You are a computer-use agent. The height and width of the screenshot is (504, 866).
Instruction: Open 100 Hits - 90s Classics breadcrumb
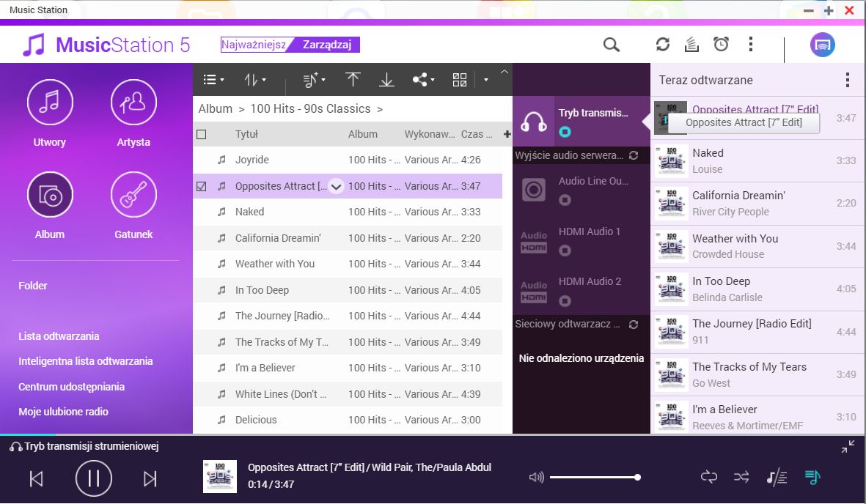click(x=310, y=108)
